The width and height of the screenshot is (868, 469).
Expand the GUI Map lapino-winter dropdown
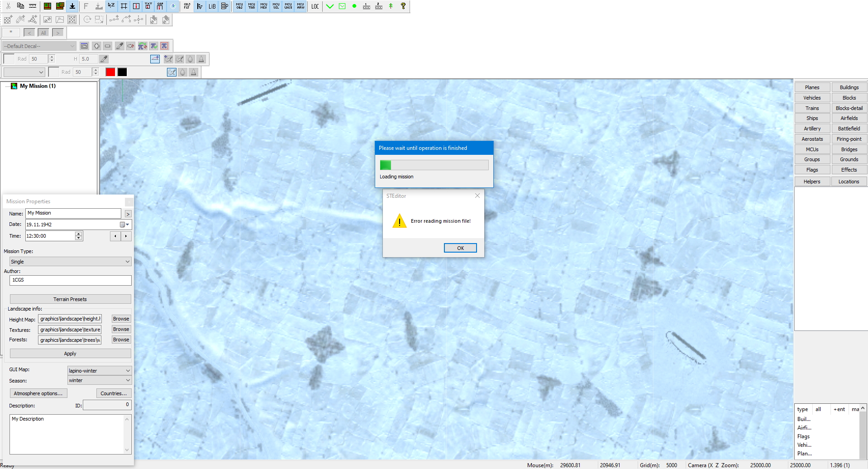tap(100, 370)
